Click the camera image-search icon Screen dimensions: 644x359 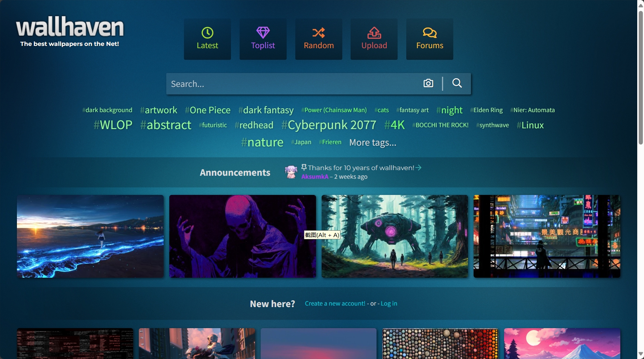[428, 83]
